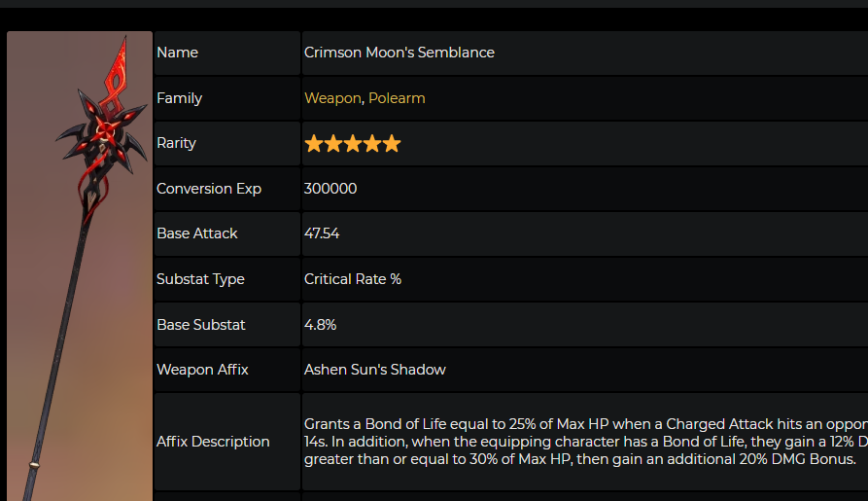Select the 47.54 base attack value
This screenshot has width=868, height=501.
[x=322, y=233]
